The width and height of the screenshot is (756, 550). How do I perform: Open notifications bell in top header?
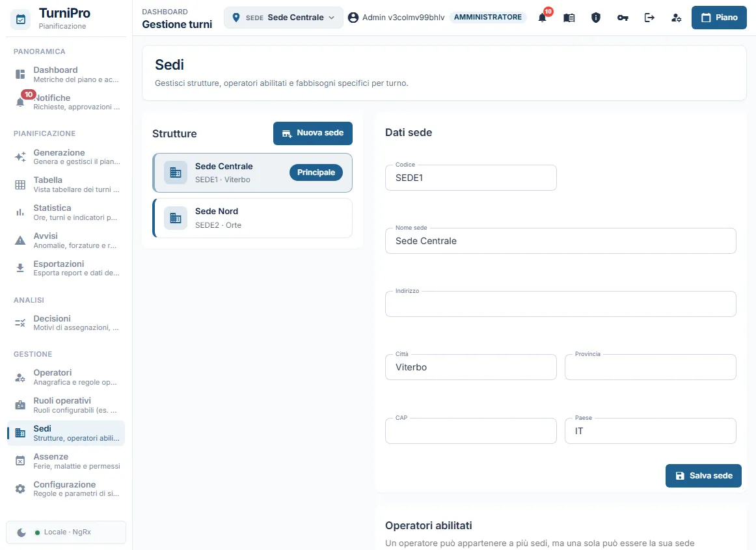(543, 18)
